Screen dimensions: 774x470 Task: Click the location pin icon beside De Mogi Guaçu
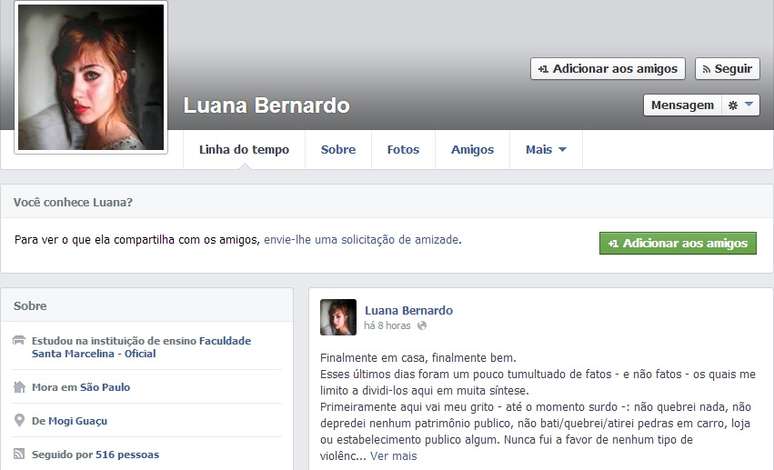point(19,420)
